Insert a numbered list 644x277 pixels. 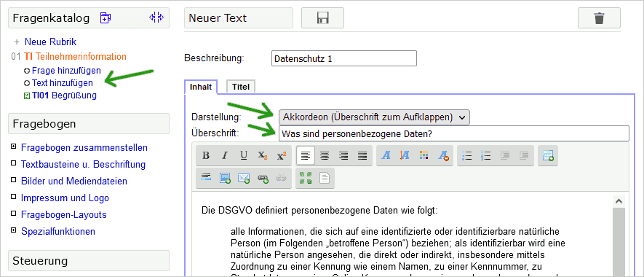tap(485, 155)
